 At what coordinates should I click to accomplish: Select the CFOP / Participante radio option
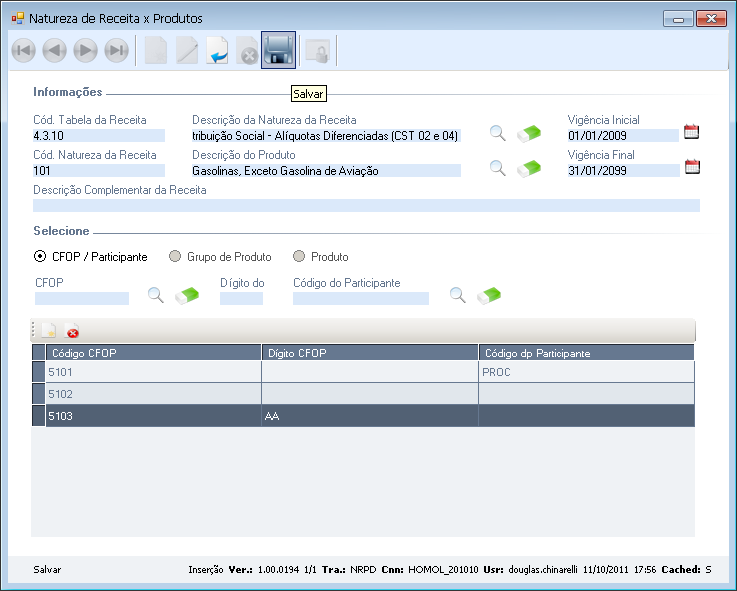[x=40, y=257]
